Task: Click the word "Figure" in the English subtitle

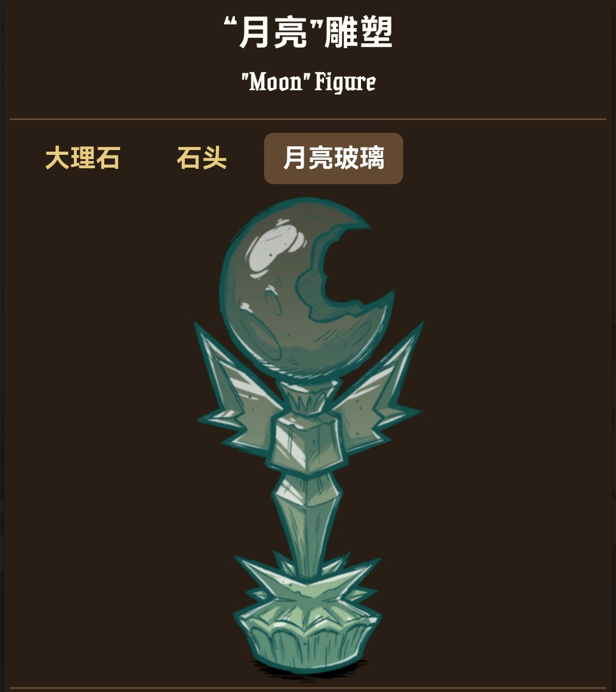Action: coord(345,82)
